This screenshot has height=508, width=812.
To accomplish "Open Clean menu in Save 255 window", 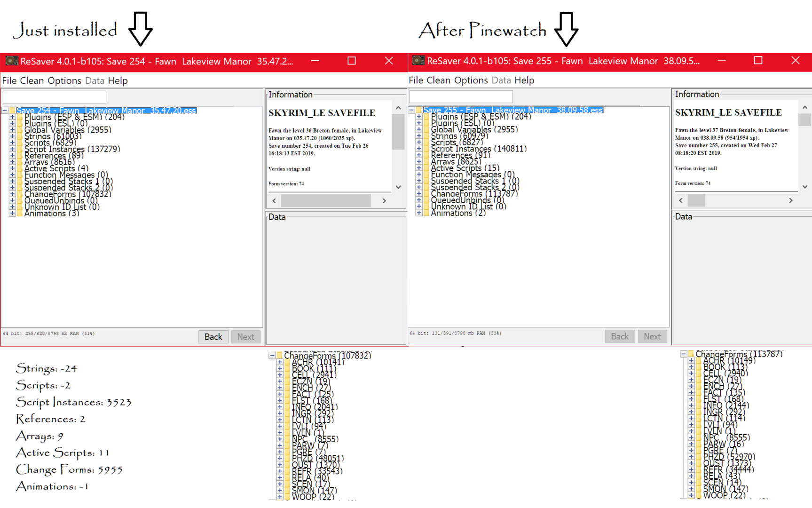I will coord(439,80).
